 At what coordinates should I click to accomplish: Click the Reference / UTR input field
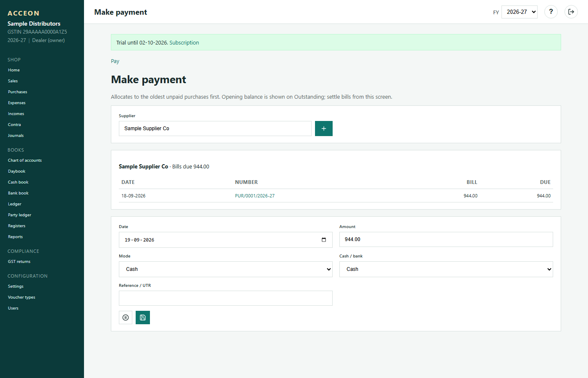click(x=226, y=298)
